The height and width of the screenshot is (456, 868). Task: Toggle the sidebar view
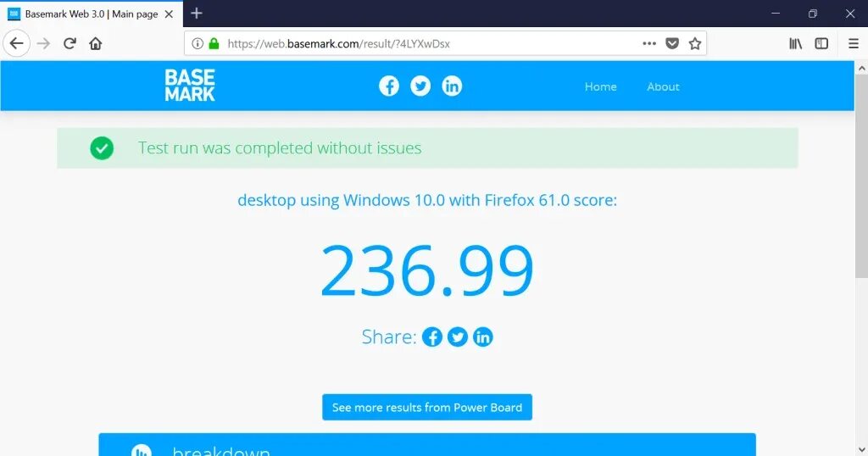click(x=821, y=43)
